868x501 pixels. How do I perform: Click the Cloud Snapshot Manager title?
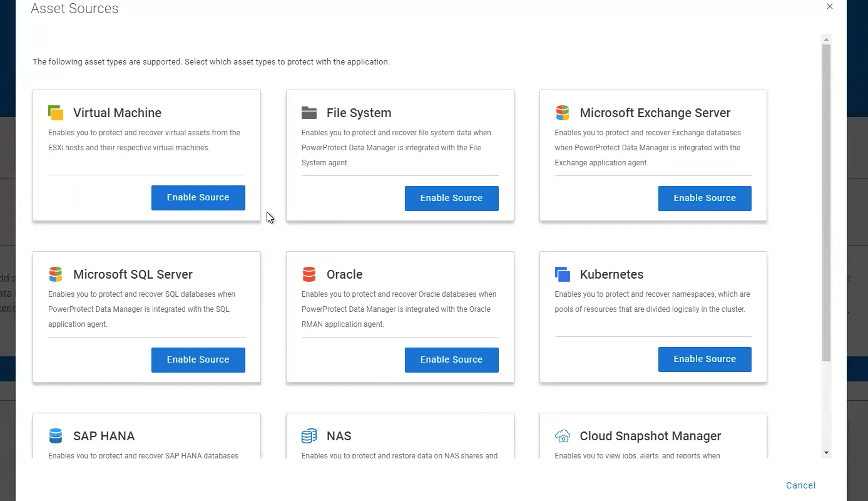coord(650,436)
